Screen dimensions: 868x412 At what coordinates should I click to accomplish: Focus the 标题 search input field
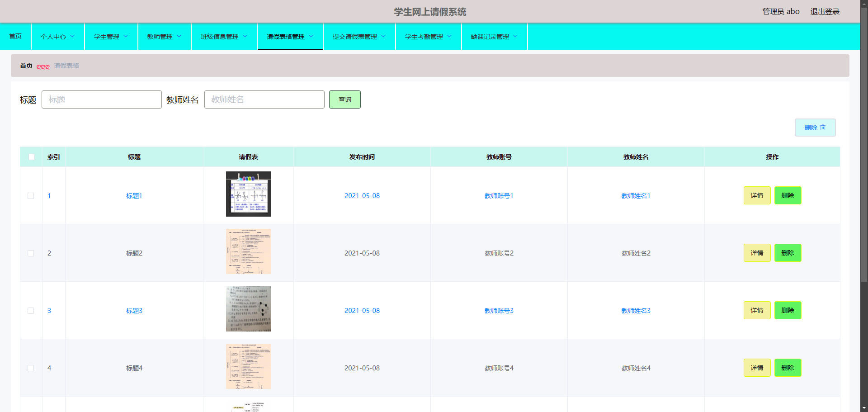click(x=102, y=99)
